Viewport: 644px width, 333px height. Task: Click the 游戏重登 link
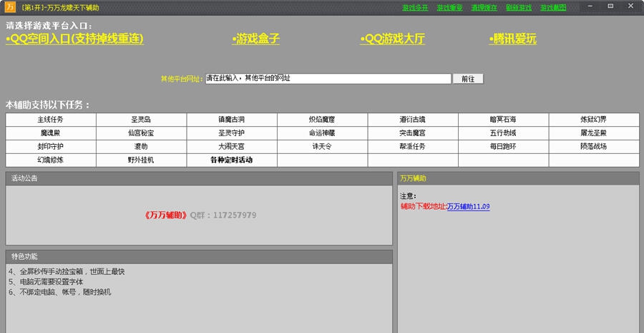tap(449, 8)
